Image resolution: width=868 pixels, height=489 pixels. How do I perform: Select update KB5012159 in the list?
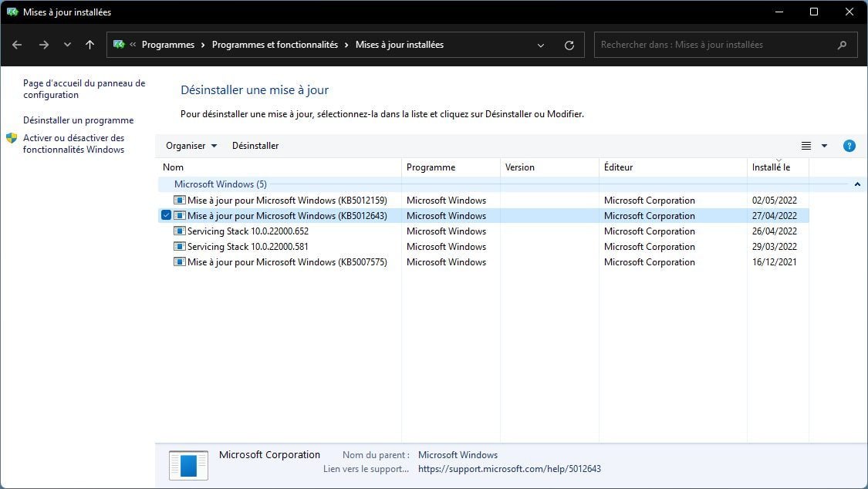coord(287,201)
